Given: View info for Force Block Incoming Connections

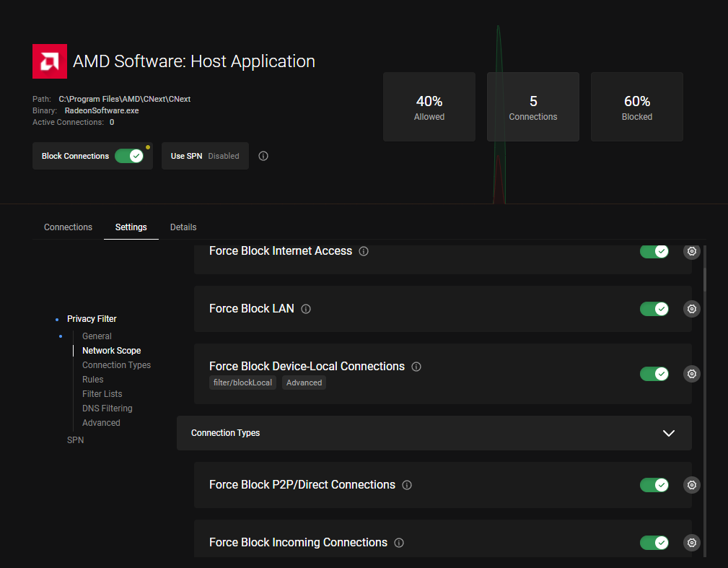Looking at the screenshot, I should (399, 542).
